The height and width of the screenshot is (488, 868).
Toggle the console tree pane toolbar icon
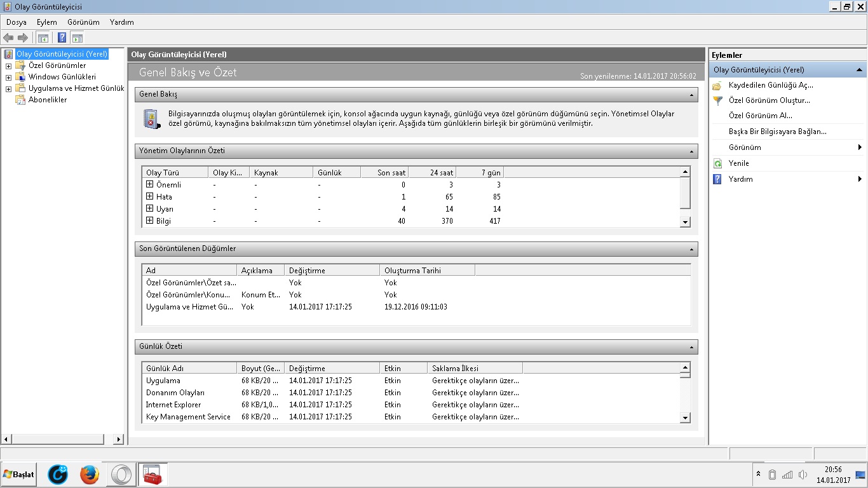(x=43, y=37)
